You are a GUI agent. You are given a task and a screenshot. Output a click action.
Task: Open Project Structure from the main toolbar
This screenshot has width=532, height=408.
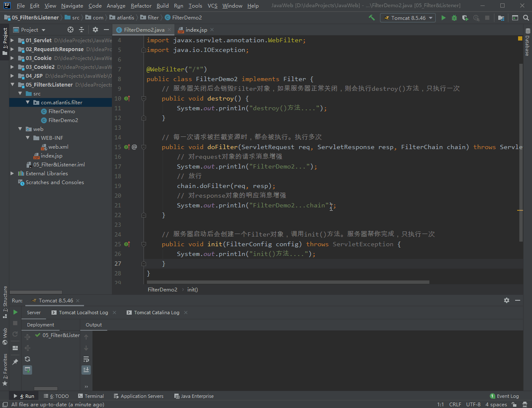pos(501,18)
